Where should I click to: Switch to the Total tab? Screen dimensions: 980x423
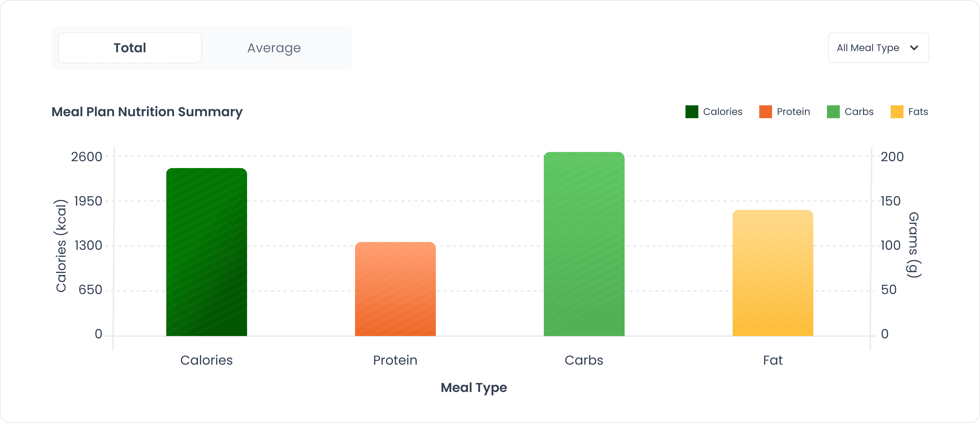point(130,48)
